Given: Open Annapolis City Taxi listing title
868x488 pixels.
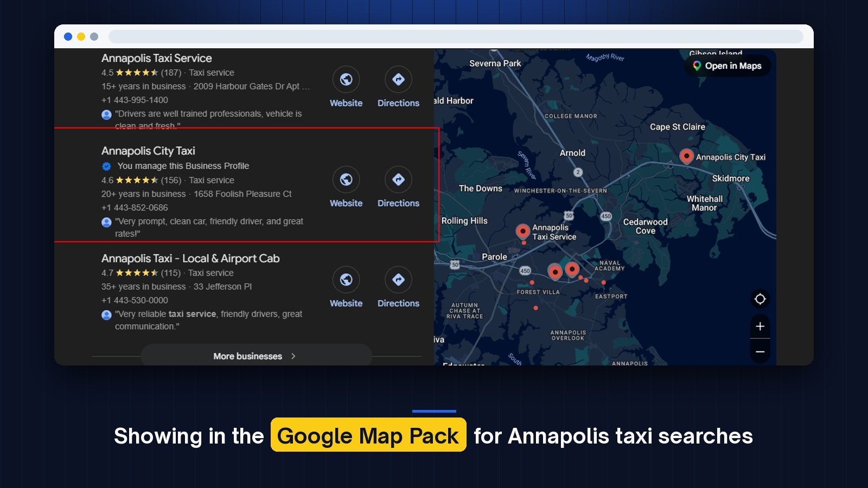Looking at the screenshot, I should click(x=148, y=151).
